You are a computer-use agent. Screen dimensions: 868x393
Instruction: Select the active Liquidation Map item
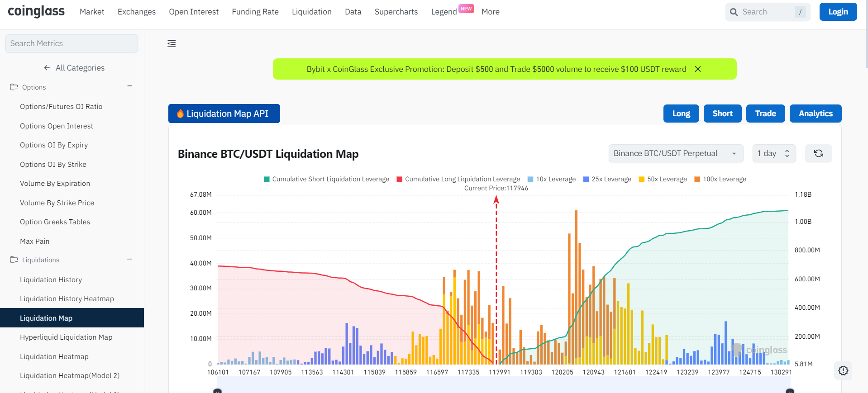[x=72, y=318]
